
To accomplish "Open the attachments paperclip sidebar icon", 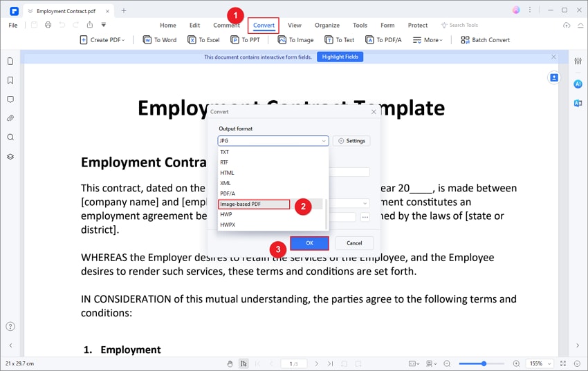I will pyautogui.click(x=10, y=118).
